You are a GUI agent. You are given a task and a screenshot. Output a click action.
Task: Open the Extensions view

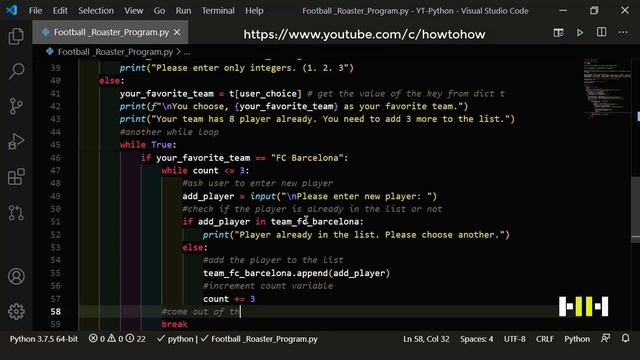pyautogui.click(x=16, y=177)
